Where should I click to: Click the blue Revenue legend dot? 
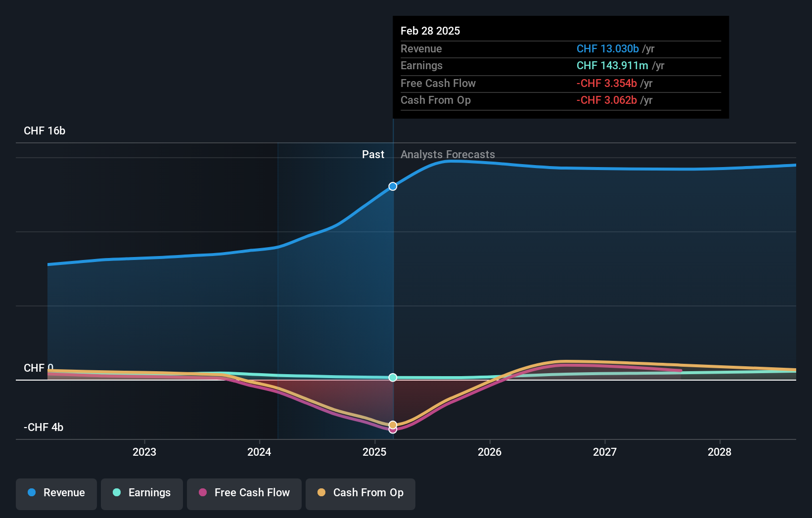[x=32, y=493]
